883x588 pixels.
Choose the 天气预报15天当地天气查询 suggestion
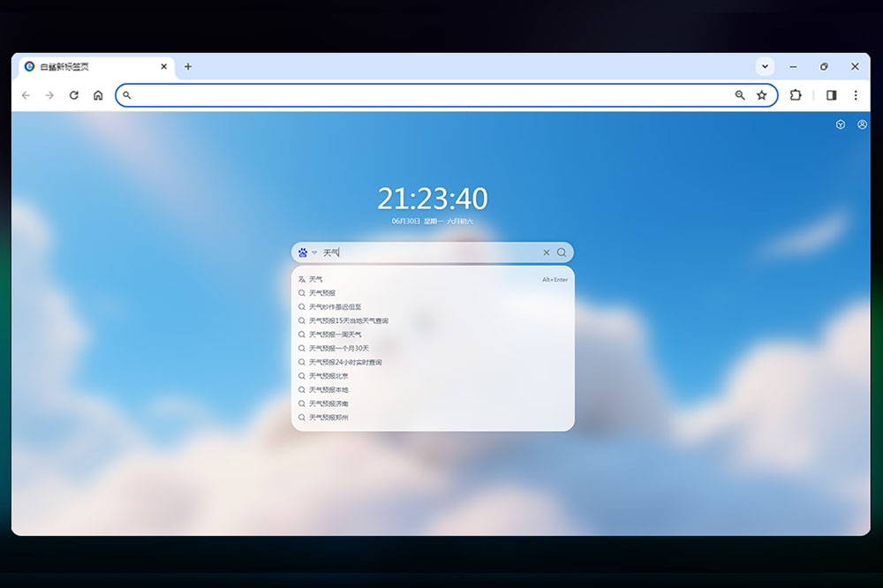[349, 320]
